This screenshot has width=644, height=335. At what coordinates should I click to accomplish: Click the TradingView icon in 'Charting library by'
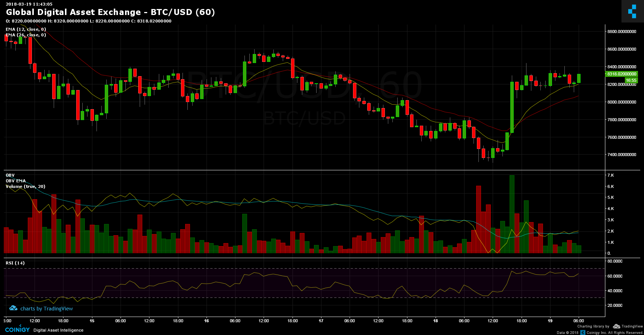[x=616, y=326]
